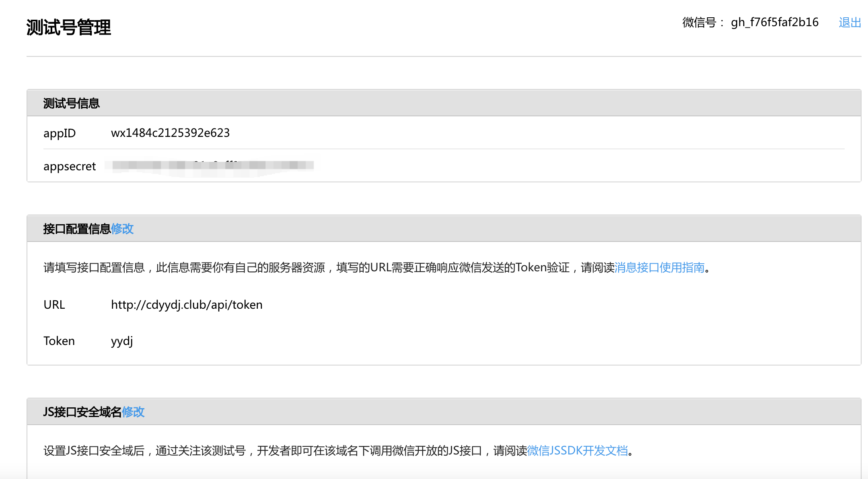Click the JS接口安全域名 section header text
Screen dimensions: 868x479
point(82,412)
